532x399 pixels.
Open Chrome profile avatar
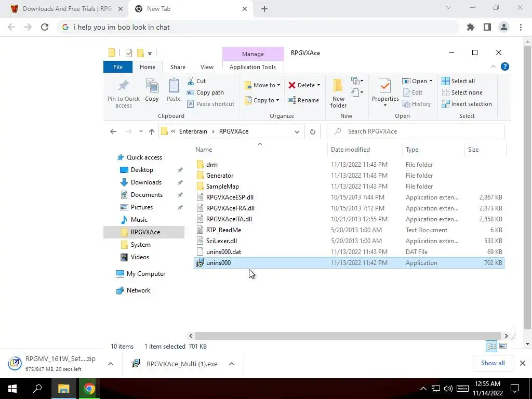tap(504, 27)
